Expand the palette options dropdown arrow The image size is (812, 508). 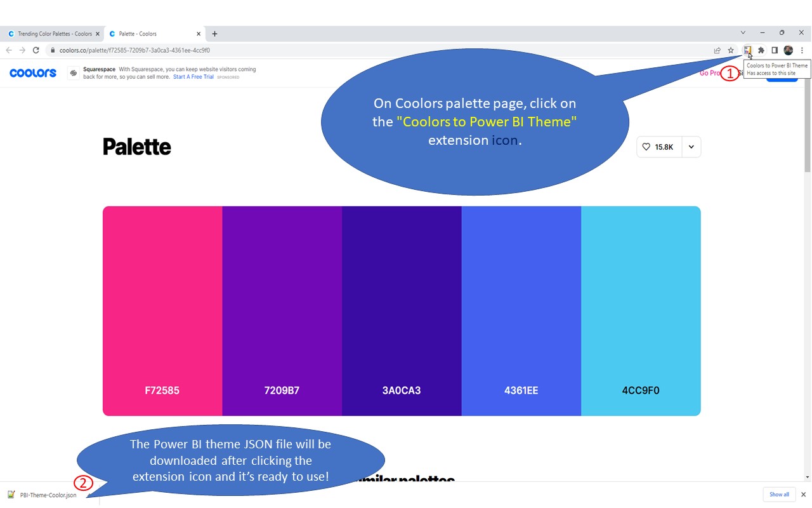pos(691,147)
